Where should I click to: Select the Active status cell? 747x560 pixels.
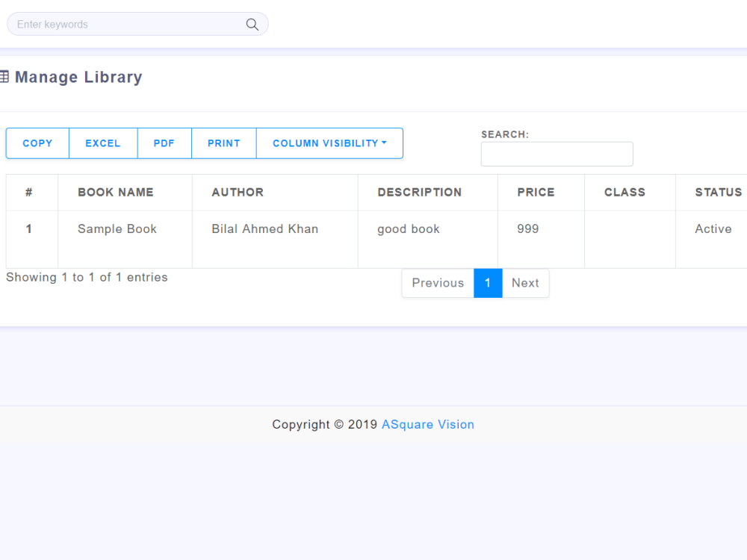pos(711,240)
